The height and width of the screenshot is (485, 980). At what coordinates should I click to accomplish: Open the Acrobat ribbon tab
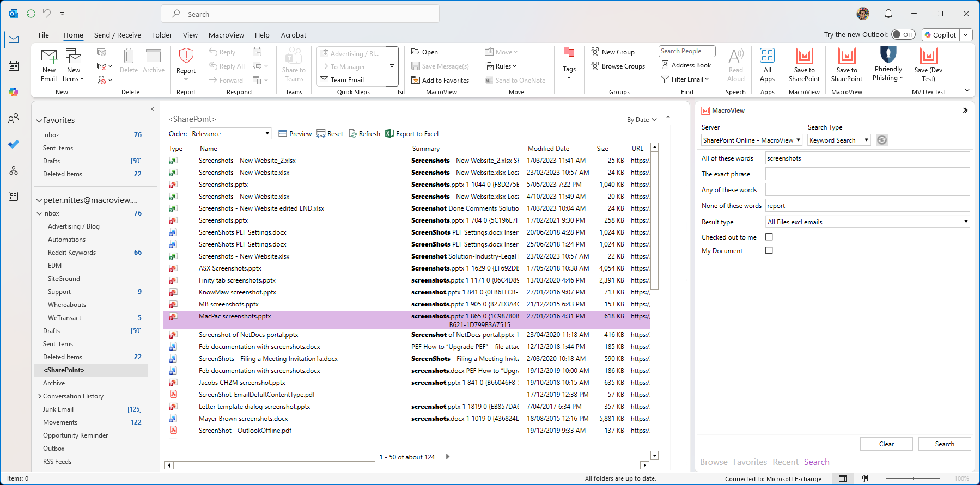click(294, 35)
